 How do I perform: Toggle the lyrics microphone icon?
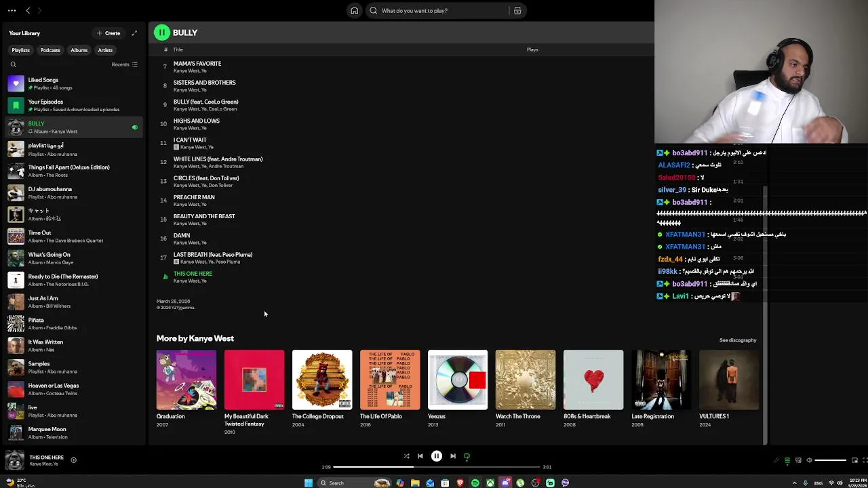[x=776, y=460]
